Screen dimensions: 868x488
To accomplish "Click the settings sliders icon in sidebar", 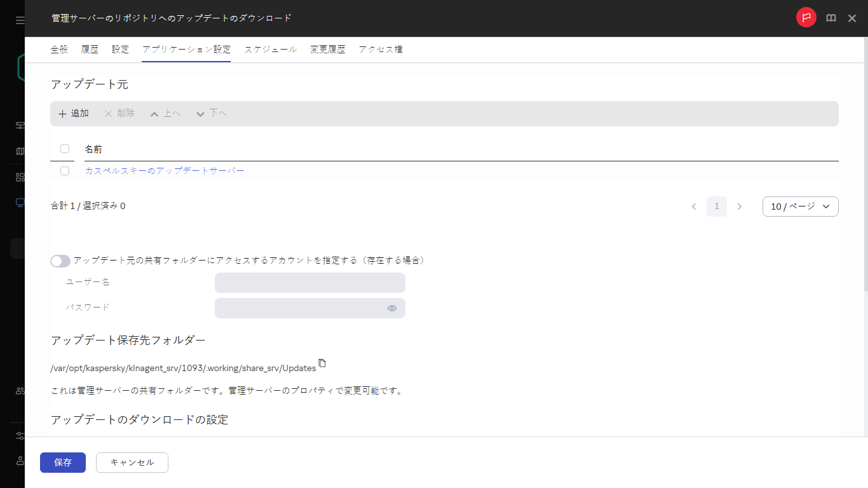I will click(19, 436).
